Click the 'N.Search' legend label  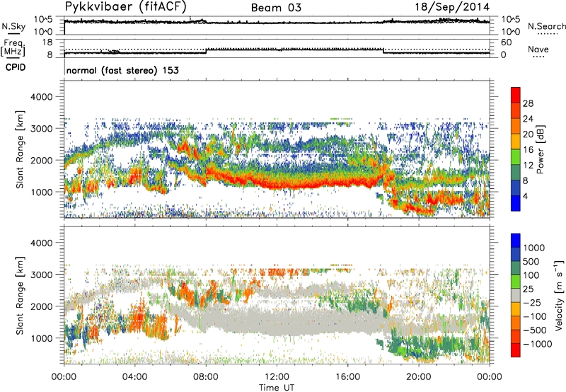(546, 26)
